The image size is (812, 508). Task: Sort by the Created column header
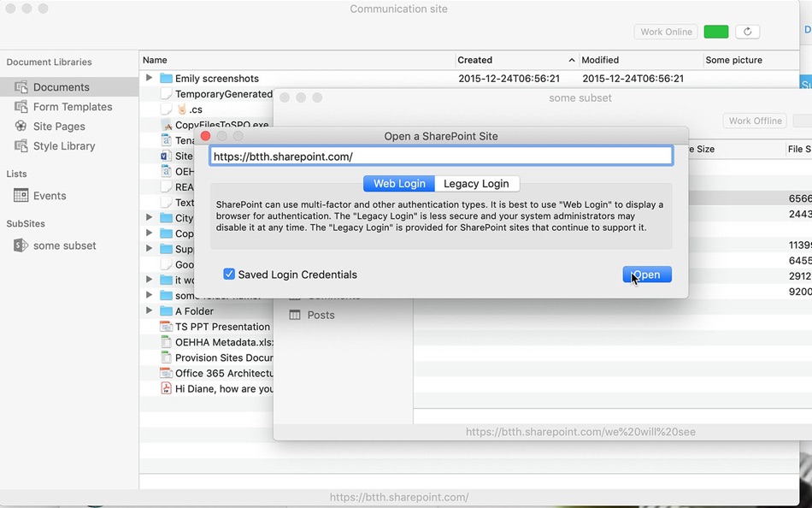pos(517,60)
